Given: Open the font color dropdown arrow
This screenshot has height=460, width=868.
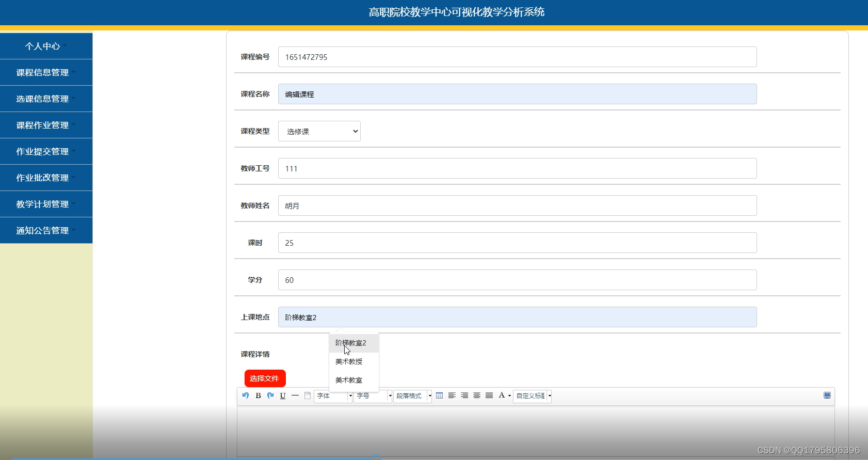Looking at the screenshot, I should (x=509, y=396).
